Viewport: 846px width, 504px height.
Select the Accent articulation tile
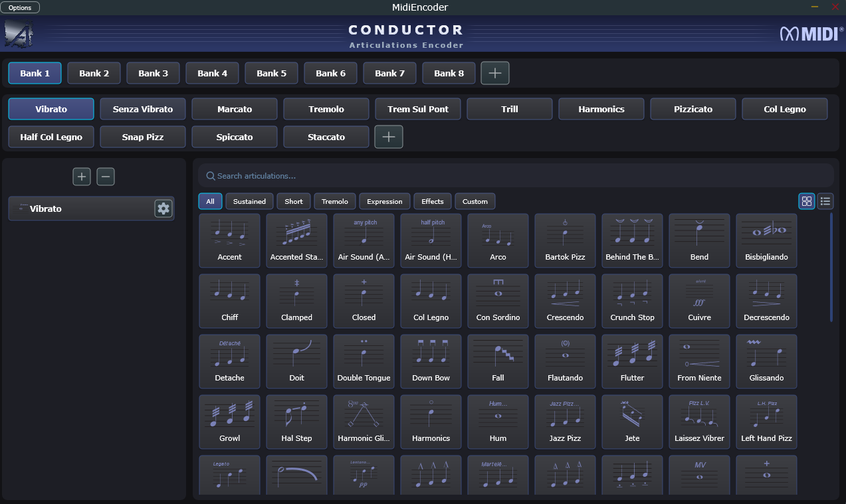[229, 240]
